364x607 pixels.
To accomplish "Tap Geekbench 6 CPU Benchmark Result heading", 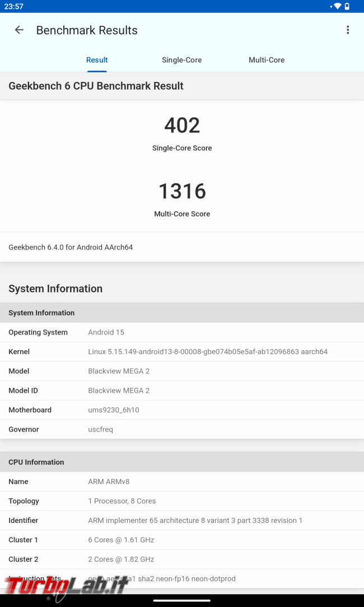I will point(96,86).
